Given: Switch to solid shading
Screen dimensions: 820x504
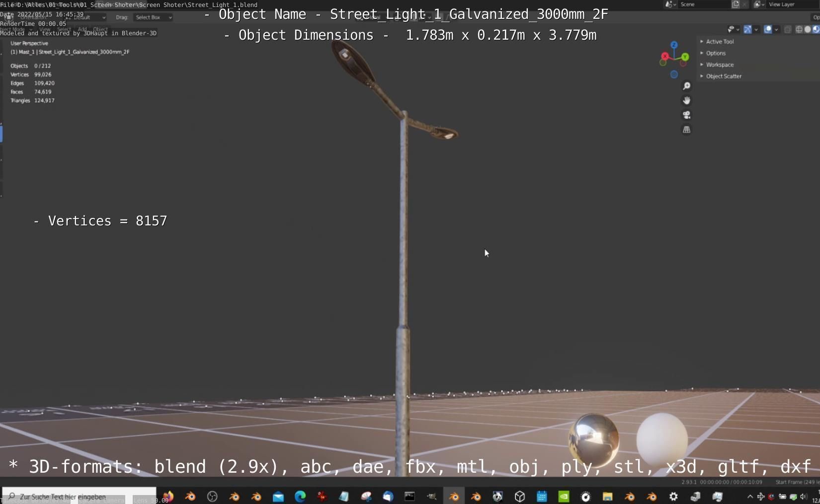Looking at the screenshot, I should pyautogui.click(x=808, y=29).
